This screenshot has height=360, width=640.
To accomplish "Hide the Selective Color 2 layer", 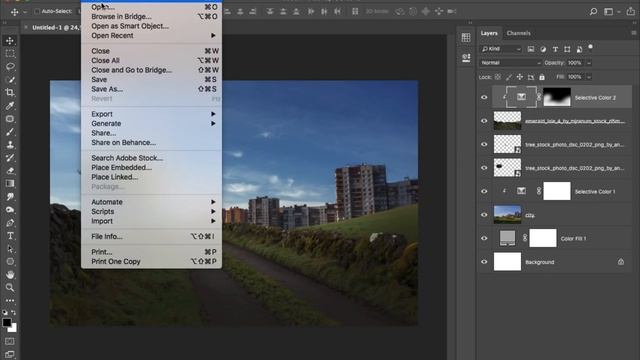I will pos(484,98).
